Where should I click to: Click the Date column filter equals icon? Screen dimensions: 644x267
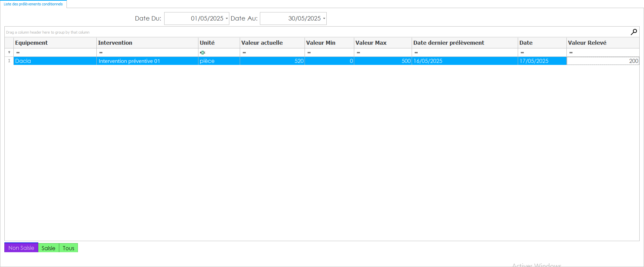tap(522, 52)
